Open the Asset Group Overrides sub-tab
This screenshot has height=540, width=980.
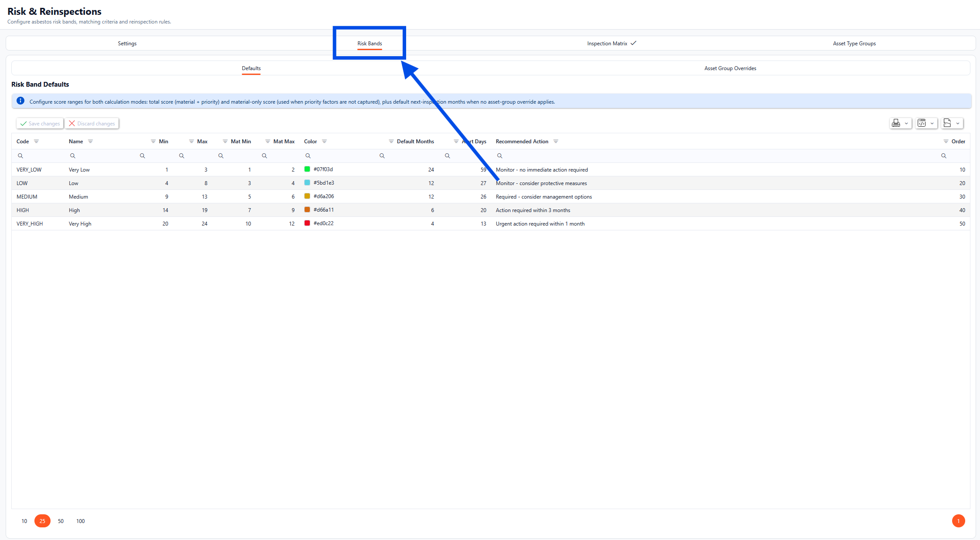pyautogui.click(x=730, y=68)
